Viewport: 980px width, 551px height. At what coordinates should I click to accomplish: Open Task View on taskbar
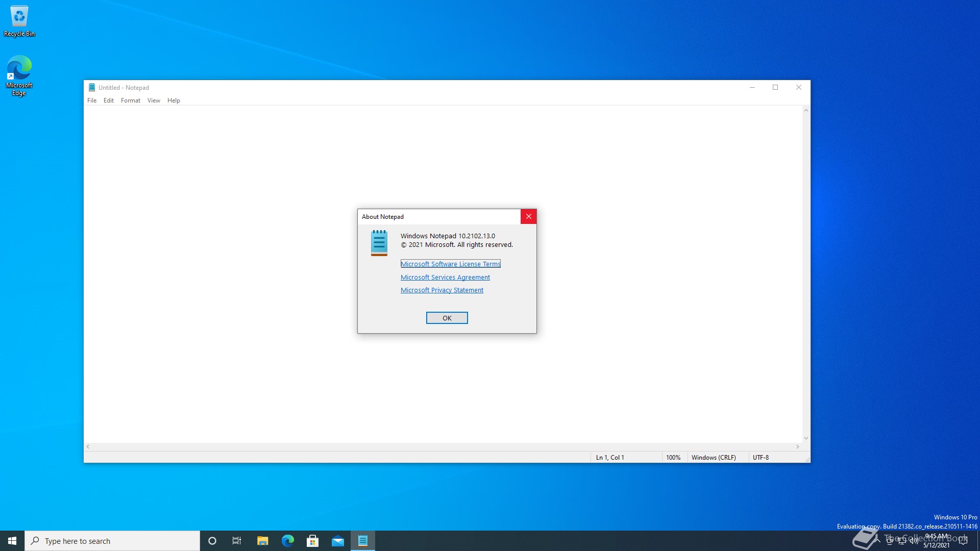[237, 541]
